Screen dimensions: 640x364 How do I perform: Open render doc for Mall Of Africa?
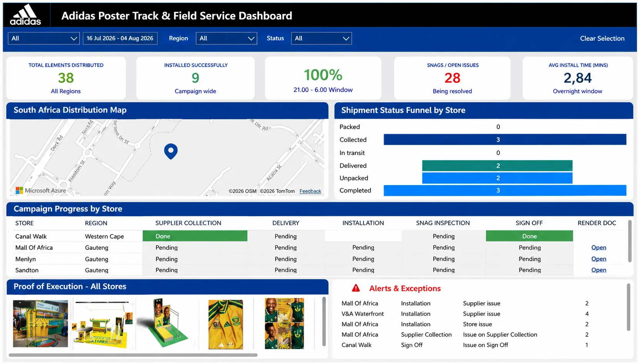[x=598, y=248]
